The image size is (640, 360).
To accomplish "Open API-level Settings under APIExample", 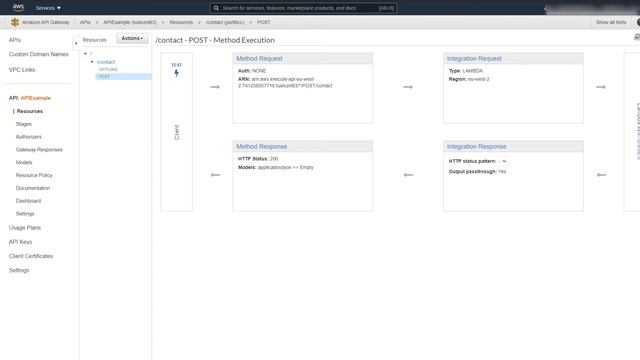I will pyautogui.click(x=25, y=214).
